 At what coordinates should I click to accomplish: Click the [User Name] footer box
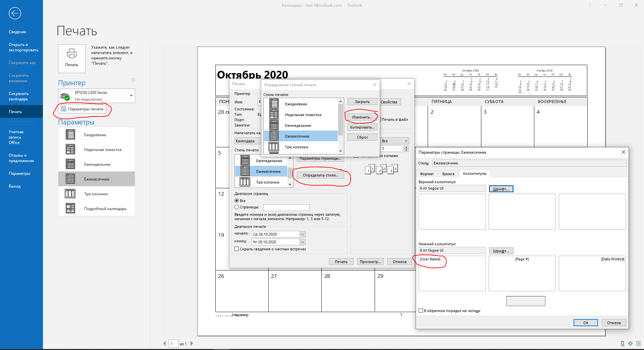tap(452, 273)
